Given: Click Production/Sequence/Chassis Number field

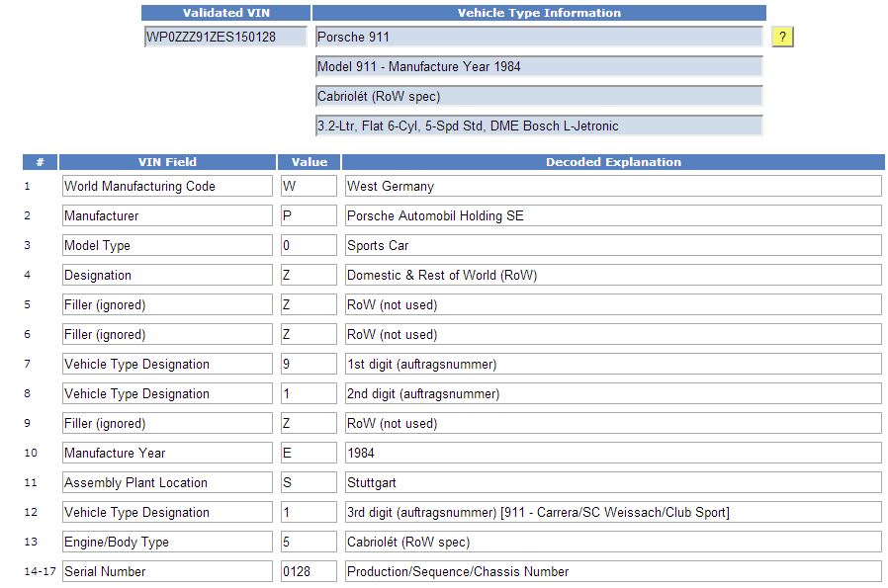Looking at the screenshot, I should click(613, 571).
